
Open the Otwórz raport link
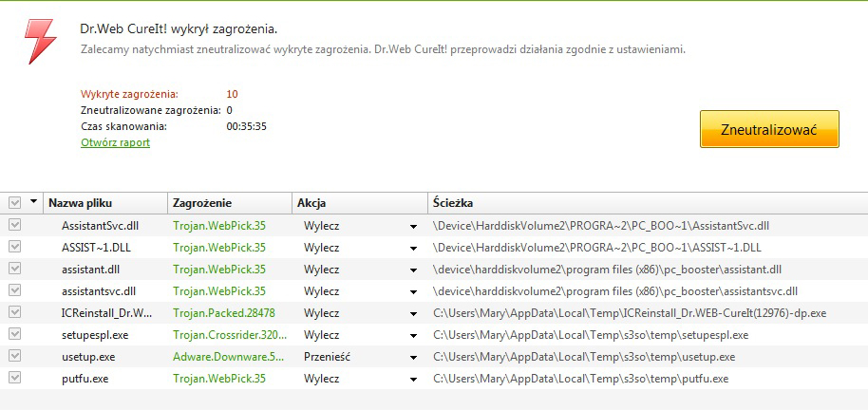coord(115,142)
